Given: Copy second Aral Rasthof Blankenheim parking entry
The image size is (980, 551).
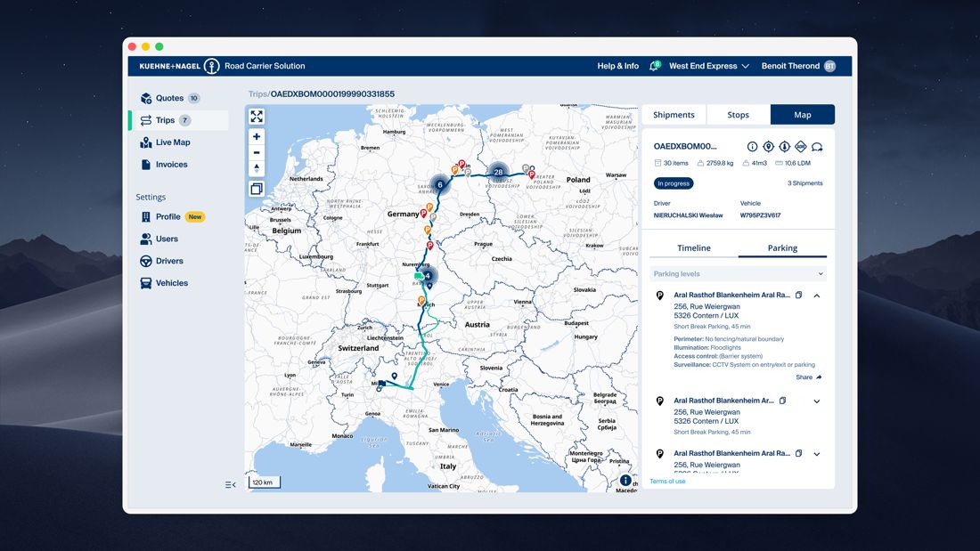Looking at the screenshot, I should 782,401.
